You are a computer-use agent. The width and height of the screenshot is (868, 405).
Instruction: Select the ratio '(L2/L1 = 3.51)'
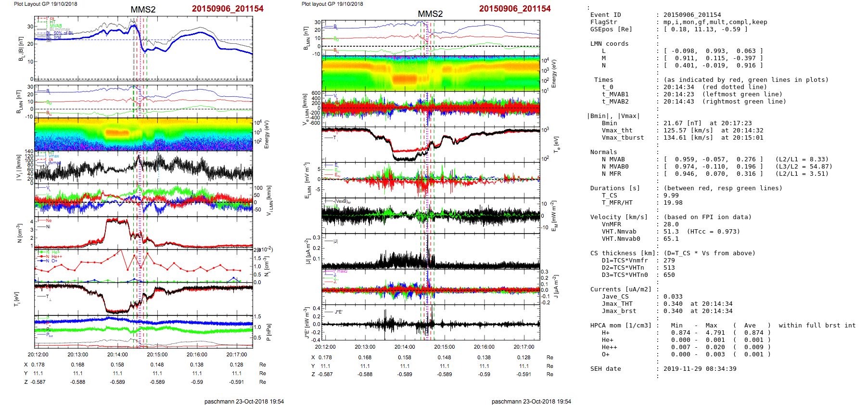coord(802,174)
